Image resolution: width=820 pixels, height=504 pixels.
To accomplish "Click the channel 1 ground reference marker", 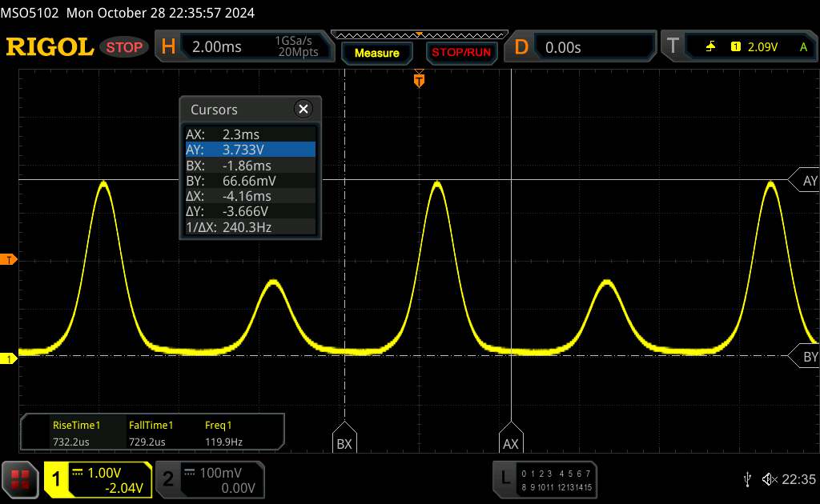I will point(9,359).
